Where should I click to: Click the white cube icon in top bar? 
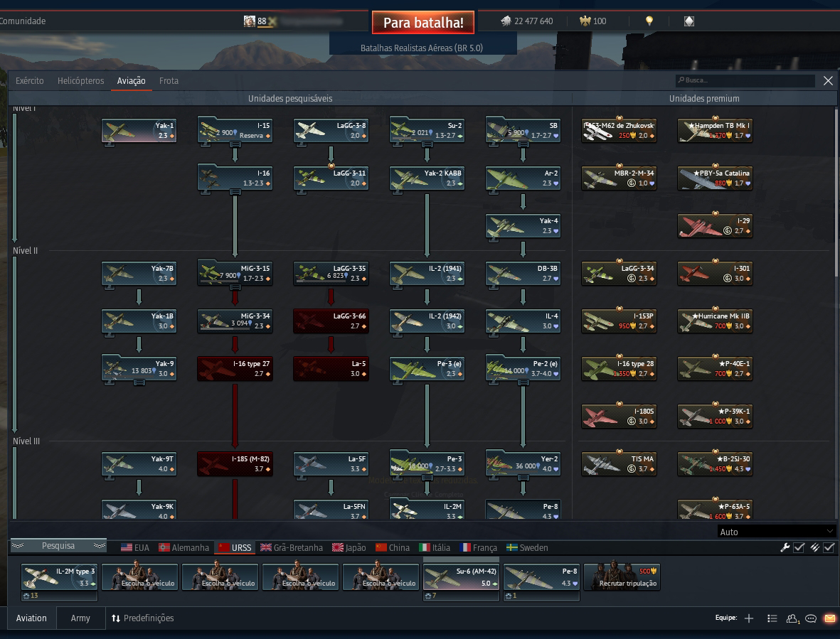click(x=689, y=21)
